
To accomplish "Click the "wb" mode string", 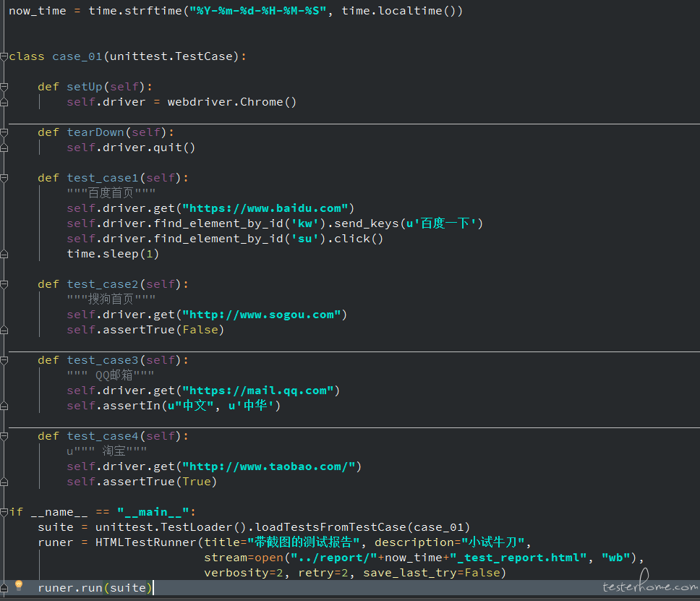I will point(616,558).
